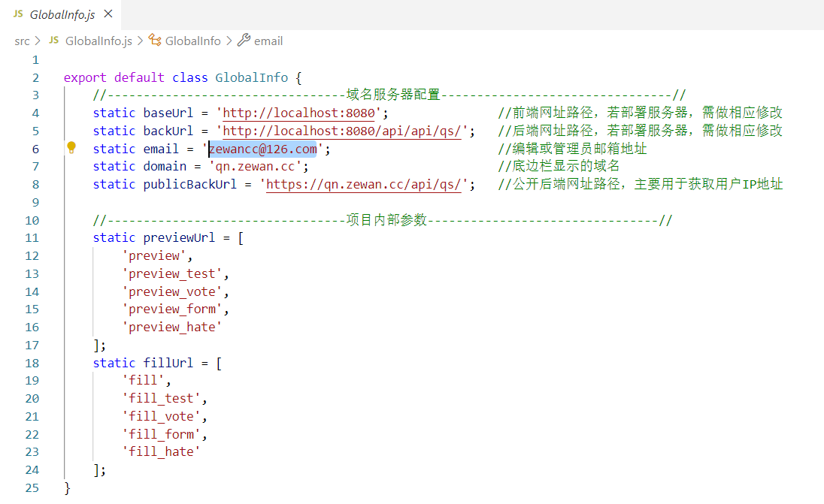Open the chevron after GlobalInfo in breadcrumbs
Image resolution: width=824 pixels, height=504 pixels.
pos(229,41)
